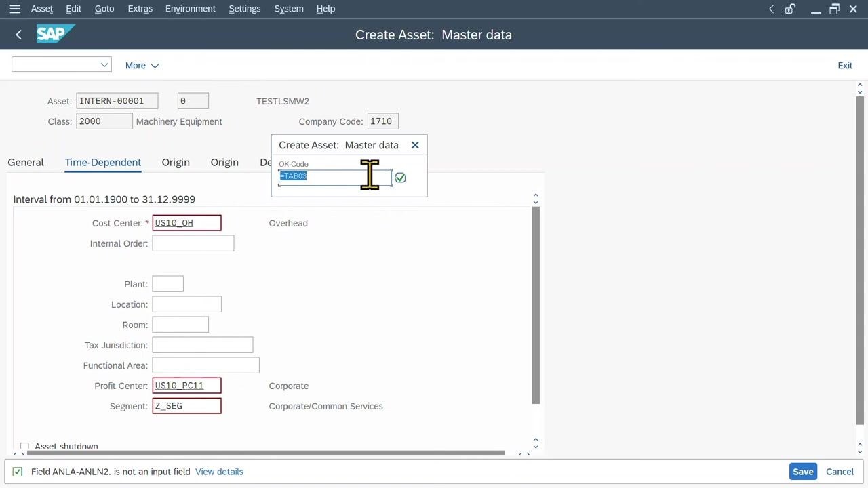The image size is (868, 488).
Task: Click the Segment input field
Action: pyautogui.click(x=186, y=406)
